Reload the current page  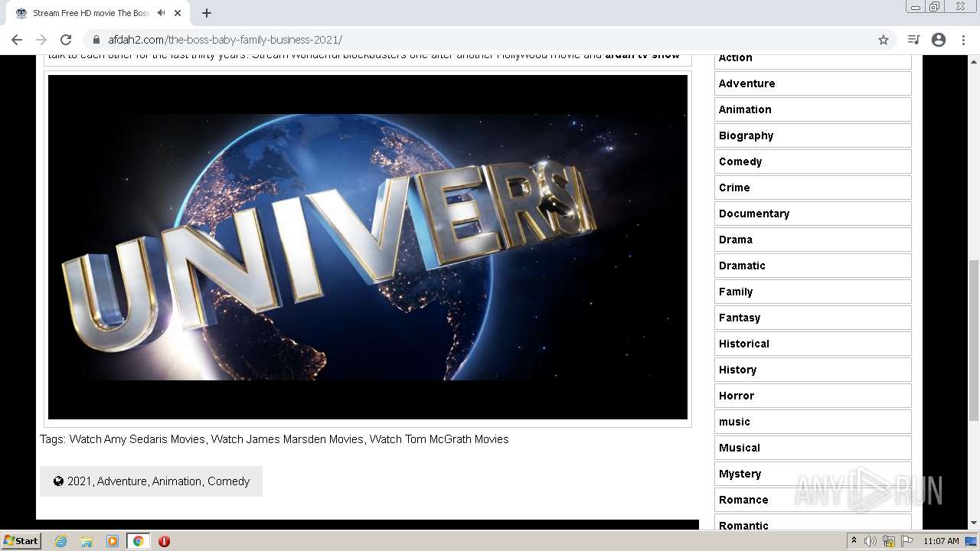coord(66,40)
